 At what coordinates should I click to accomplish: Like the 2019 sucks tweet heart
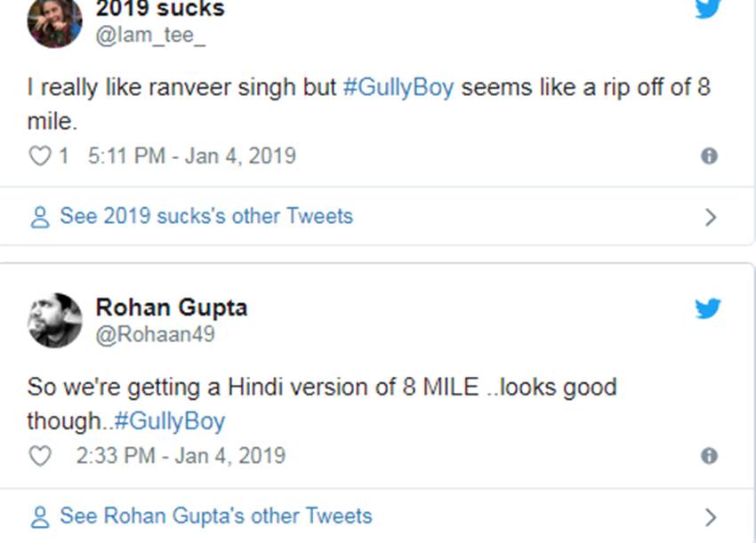point(40,156)
